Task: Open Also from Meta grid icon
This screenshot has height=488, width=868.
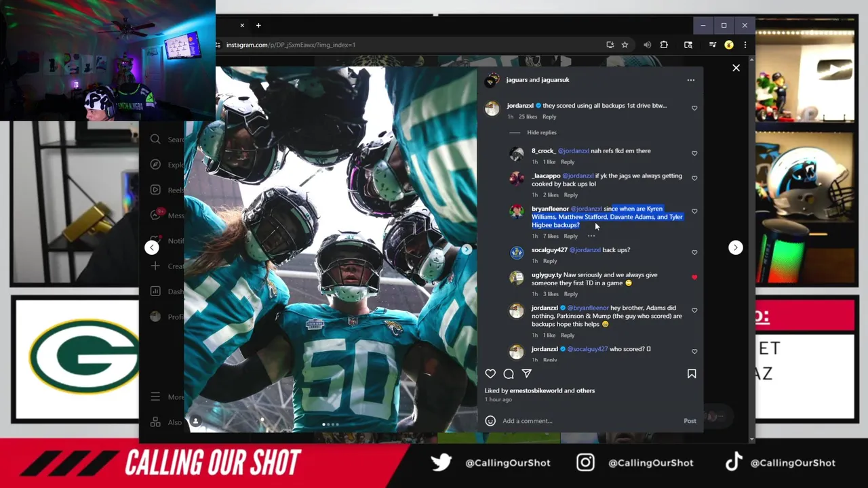Action: coord(155,422)
